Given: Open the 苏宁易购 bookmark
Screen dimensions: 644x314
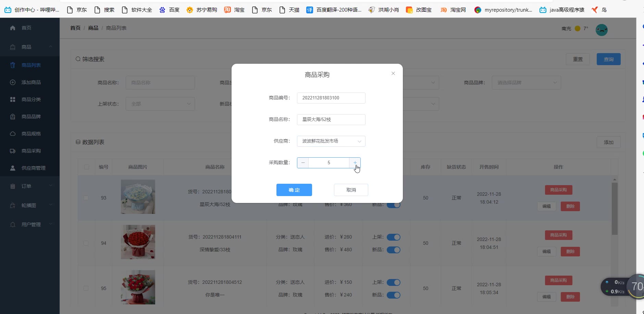Looking at the screenshot, I should click(202, 10).
